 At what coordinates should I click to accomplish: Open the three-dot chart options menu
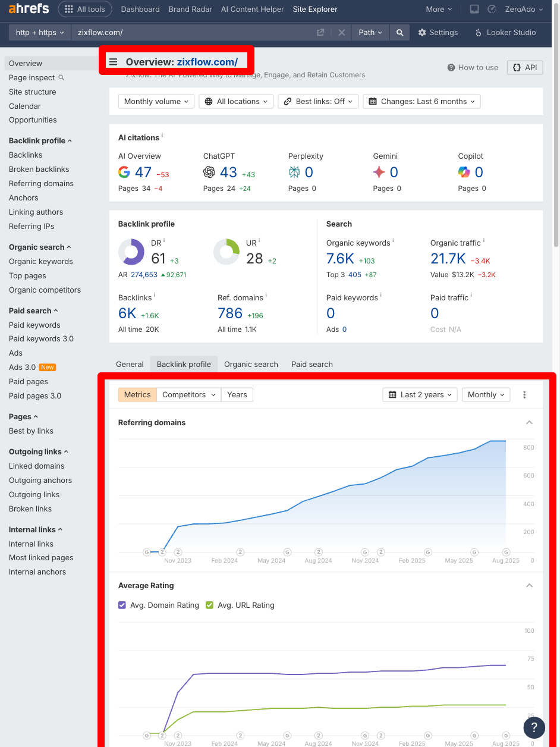coord(524,394)
